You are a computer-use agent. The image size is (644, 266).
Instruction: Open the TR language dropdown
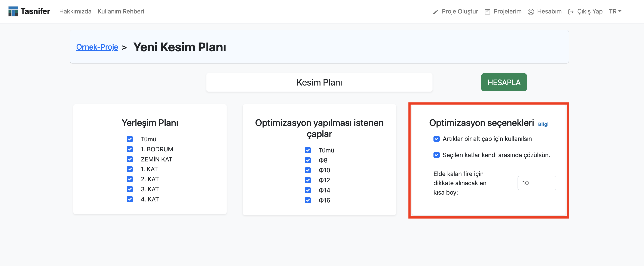615,12
